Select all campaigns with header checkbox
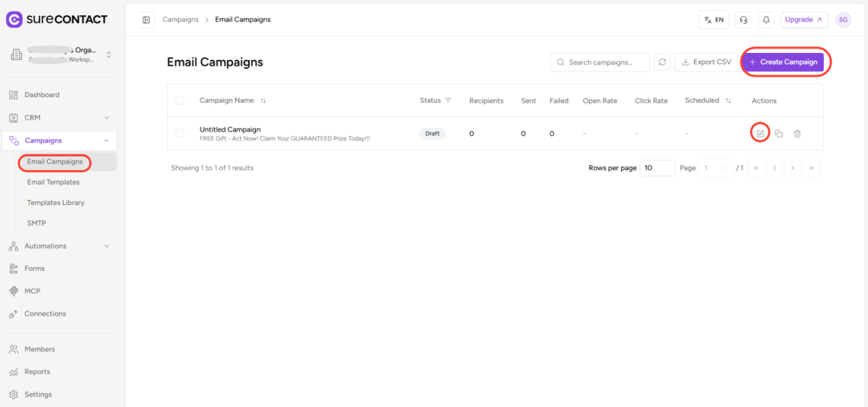The width and height of the screenshot is (868, 407). (180, 101)
